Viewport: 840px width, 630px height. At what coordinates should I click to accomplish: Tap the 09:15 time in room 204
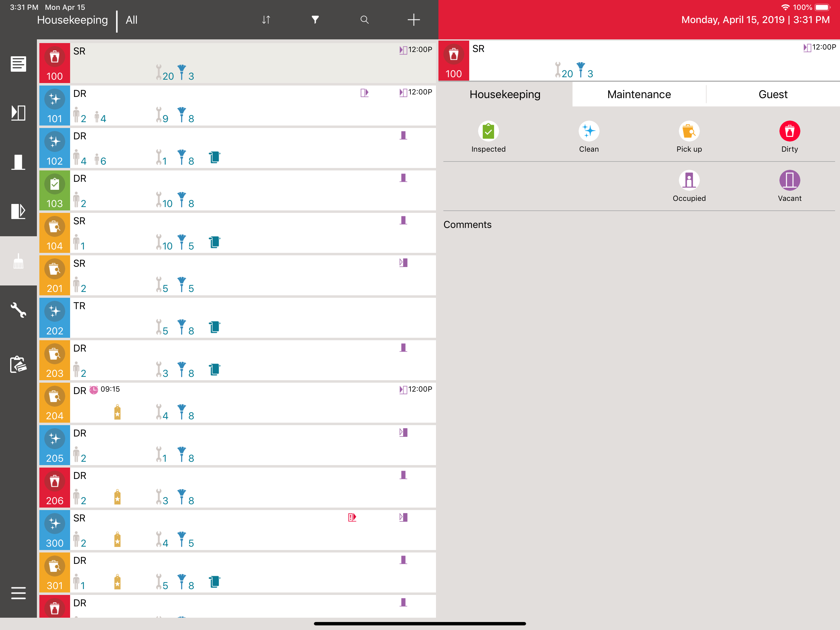pos(110,389)
